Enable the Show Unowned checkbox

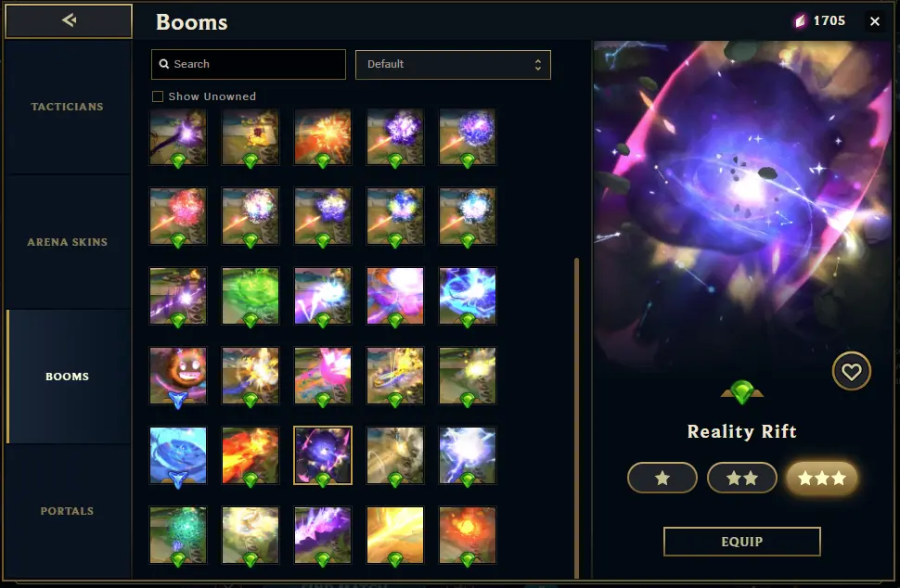tap(158, 96)
